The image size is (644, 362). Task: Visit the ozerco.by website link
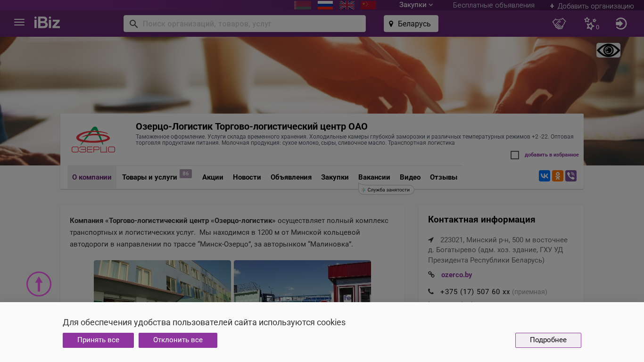point(456,275)
